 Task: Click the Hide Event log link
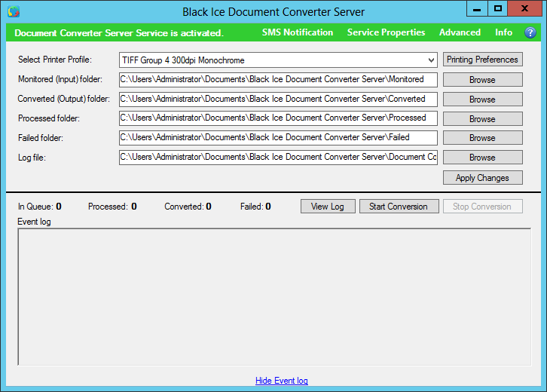[282, 381]
